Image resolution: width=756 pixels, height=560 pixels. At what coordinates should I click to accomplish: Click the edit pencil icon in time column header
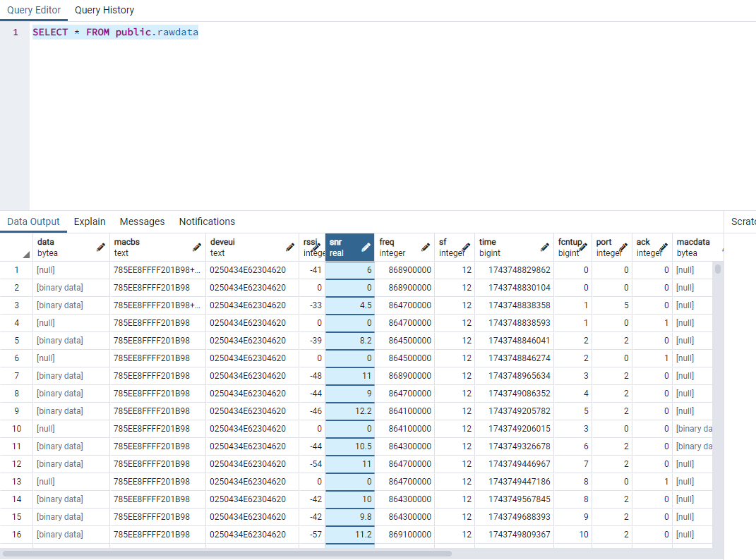(x=544, y=248)
